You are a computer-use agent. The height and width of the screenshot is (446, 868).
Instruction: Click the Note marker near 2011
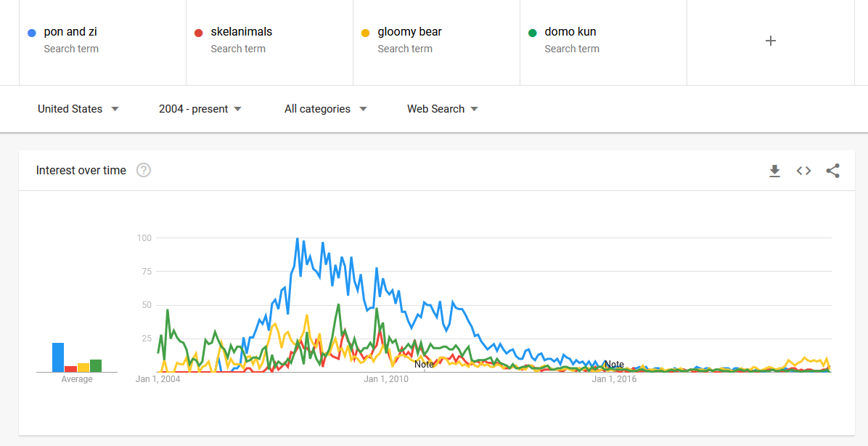pyautogui.click(x=424, y=365)
